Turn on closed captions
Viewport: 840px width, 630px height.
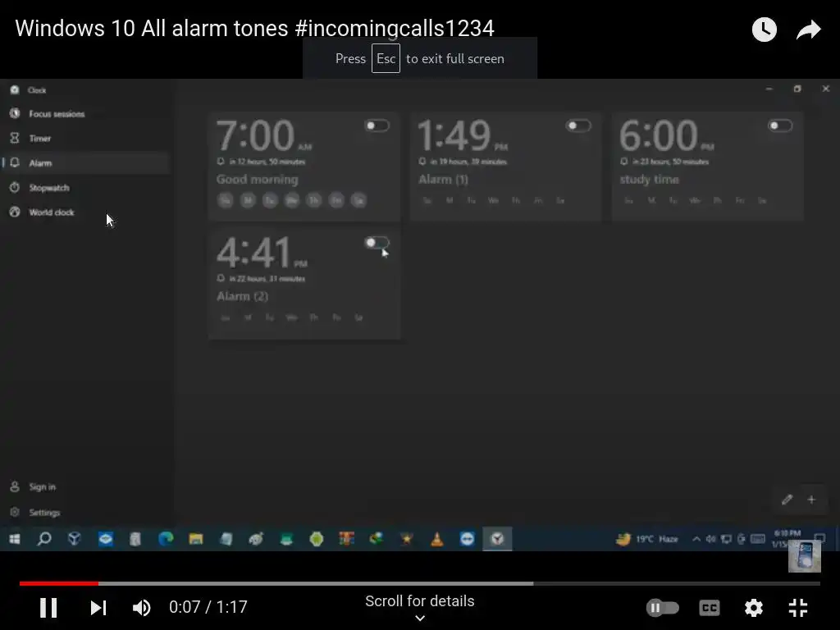click(x=710, y=608)
